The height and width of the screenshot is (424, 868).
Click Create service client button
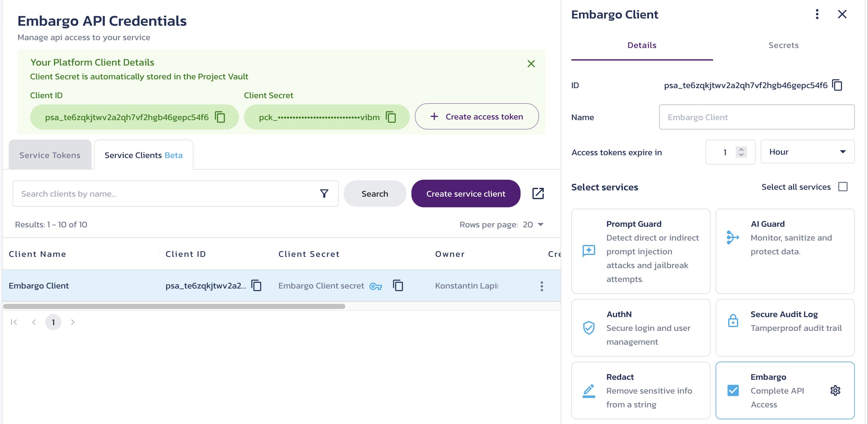(x=466, y=193)
